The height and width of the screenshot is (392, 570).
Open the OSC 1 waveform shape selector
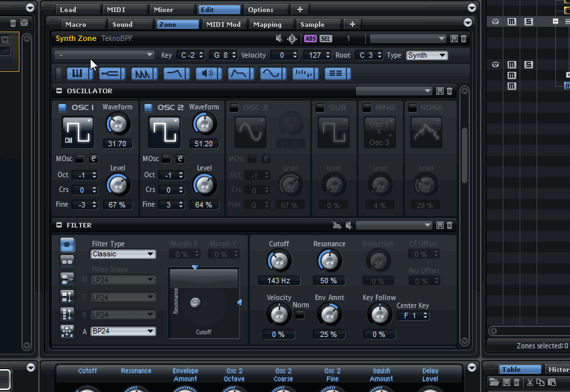77,133
